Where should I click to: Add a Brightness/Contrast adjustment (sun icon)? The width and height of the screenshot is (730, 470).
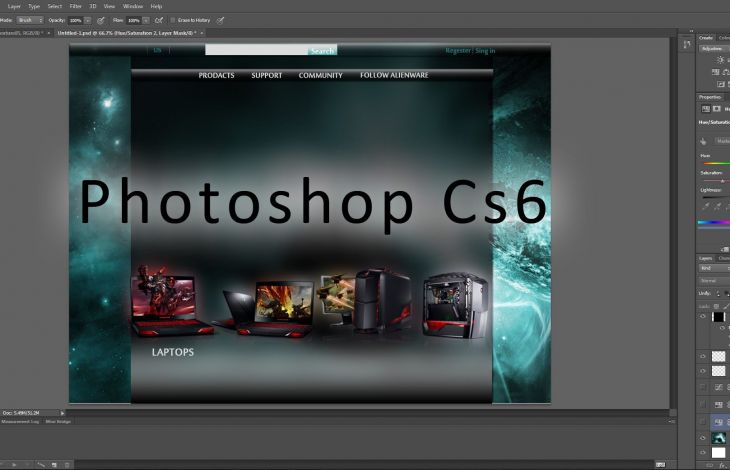pyautogui.click(x=721, y=60)
